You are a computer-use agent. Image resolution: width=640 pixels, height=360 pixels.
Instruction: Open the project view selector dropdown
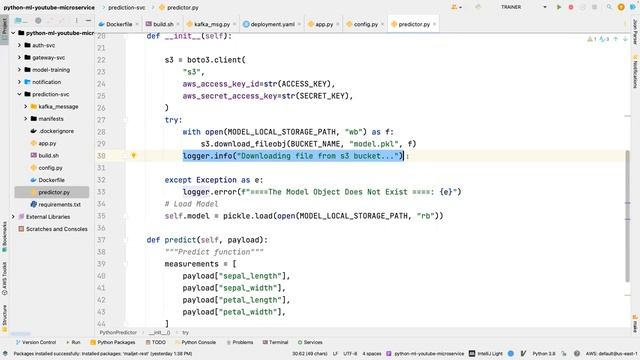[x=21, y=20]
